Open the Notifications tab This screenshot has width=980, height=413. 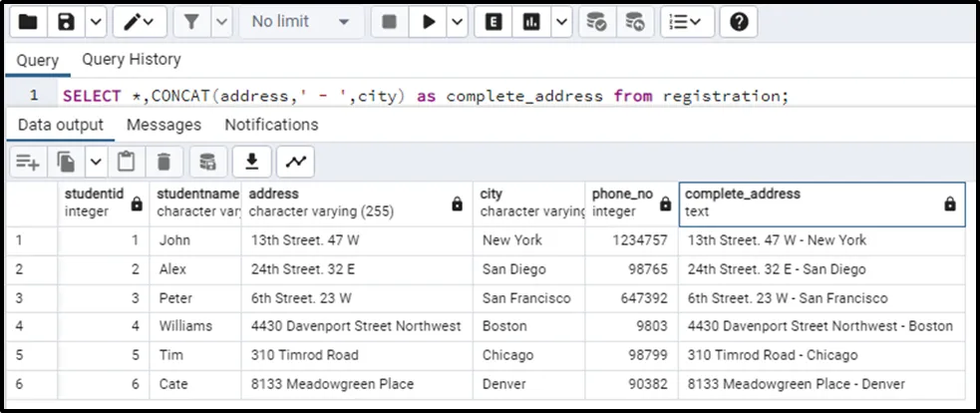pyautogui.click(x=271, y=125)
